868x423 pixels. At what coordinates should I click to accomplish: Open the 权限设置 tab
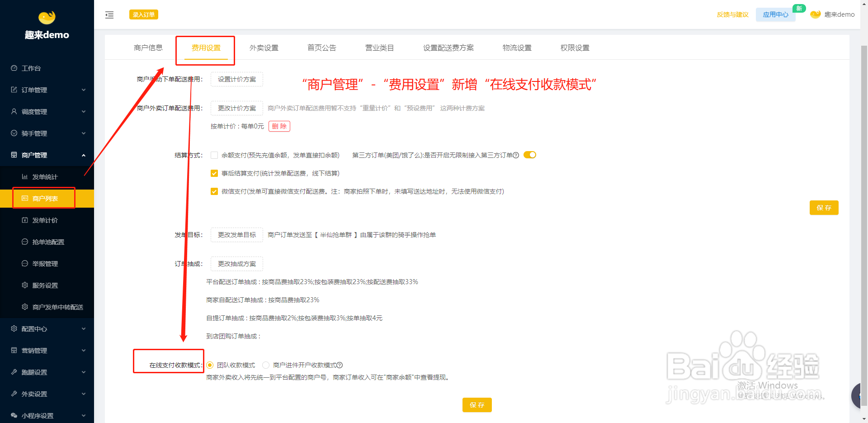pos(575,48)
